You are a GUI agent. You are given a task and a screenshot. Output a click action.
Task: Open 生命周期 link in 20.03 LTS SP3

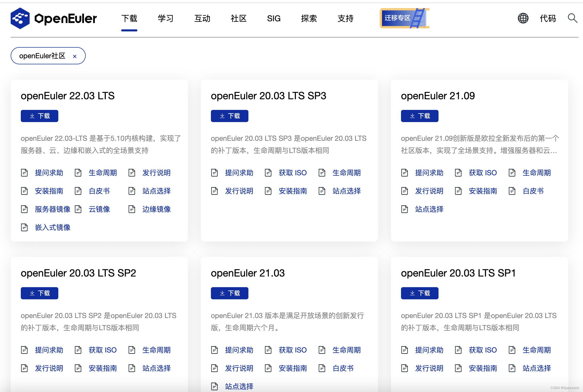347,173
